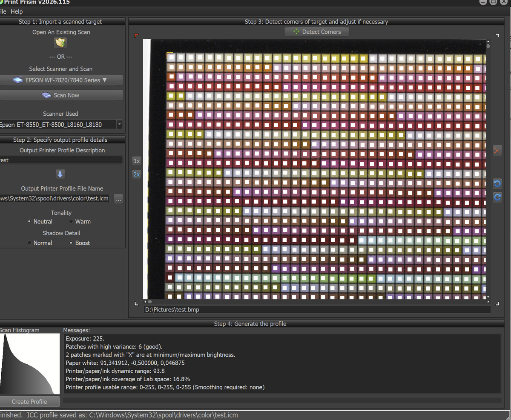Click the Detect Corners button
This screenshot has width=511, height=420.
[x=317, y=32]
